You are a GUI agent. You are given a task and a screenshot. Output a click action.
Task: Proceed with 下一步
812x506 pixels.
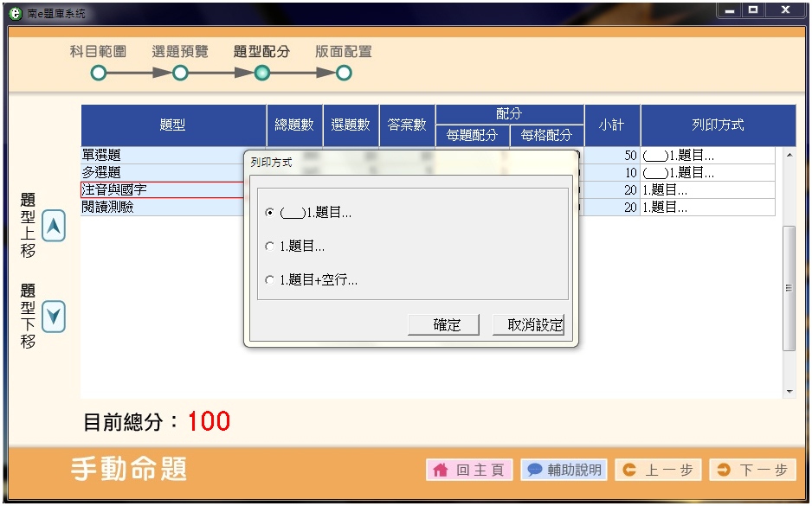coord(752,470)
